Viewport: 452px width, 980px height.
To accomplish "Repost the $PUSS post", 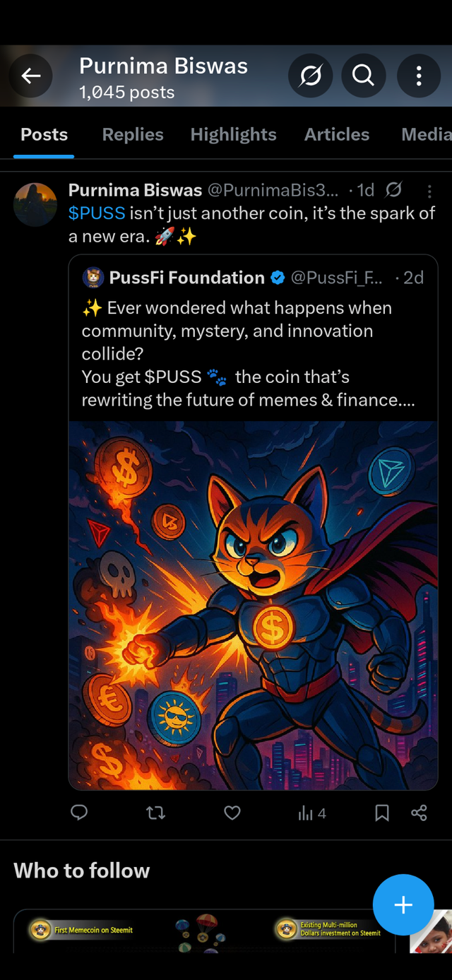I will point(155,813).
